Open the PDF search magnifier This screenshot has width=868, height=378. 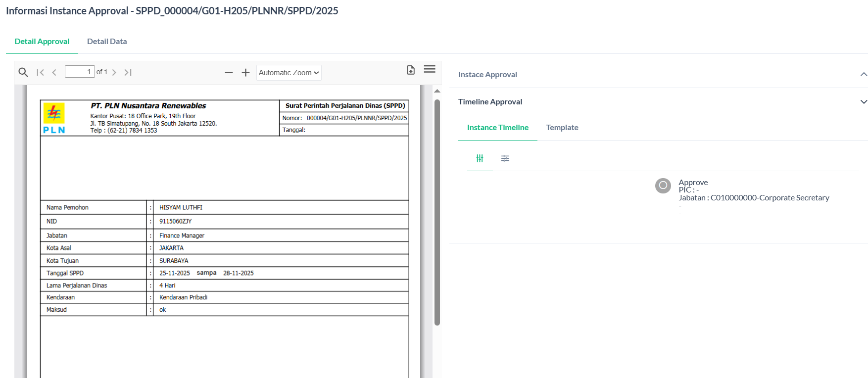(x=23, y=72)
